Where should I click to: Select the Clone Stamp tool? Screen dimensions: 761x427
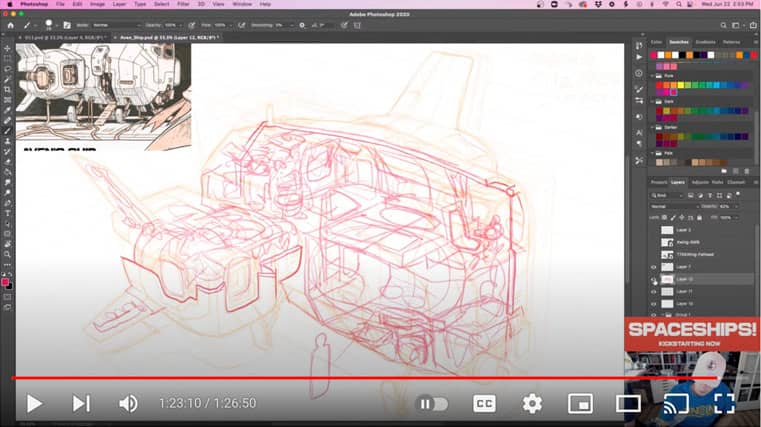tap(7, 141)
